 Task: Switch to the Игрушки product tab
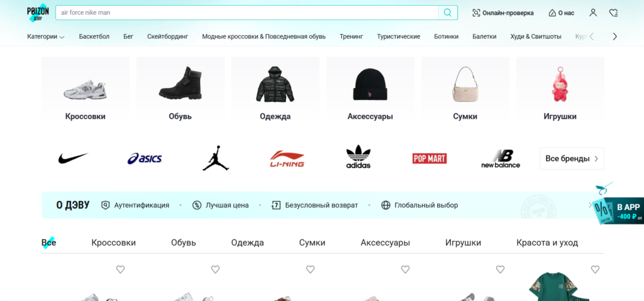(x=463, y=243)
